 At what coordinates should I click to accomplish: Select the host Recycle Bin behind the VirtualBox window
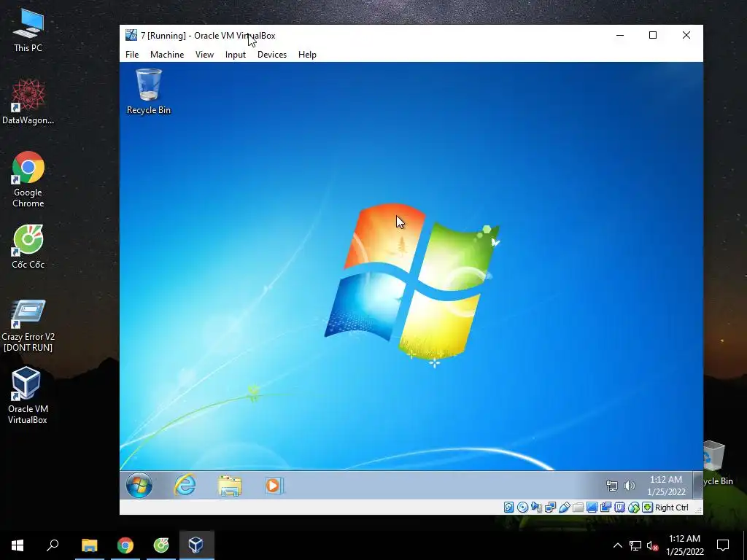(718, 463)
